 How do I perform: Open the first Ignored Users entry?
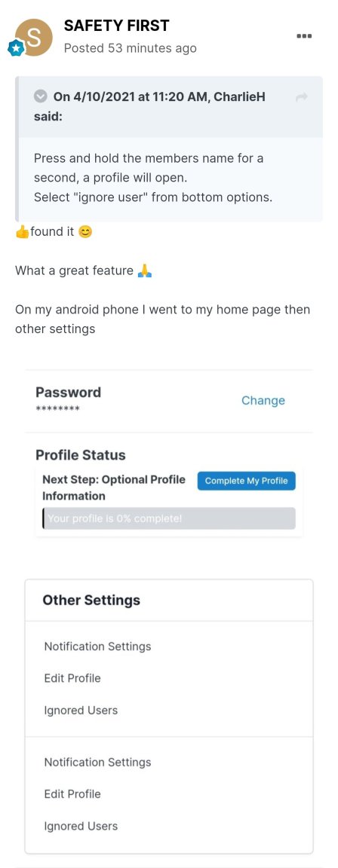click(x=81, y=711)
